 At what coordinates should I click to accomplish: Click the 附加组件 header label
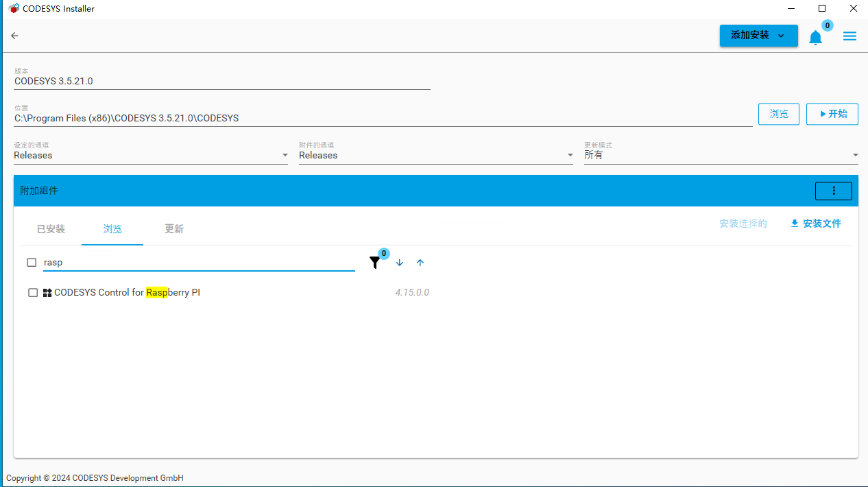[39, 191]
